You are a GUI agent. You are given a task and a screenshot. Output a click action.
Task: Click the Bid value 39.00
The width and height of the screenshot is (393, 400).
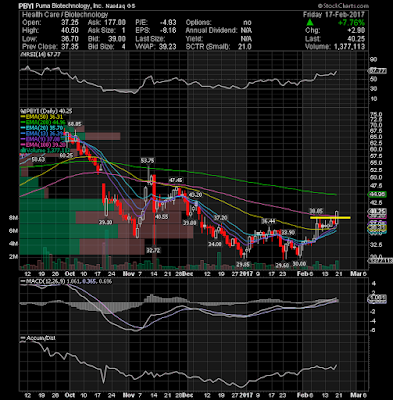pos(117,39)
